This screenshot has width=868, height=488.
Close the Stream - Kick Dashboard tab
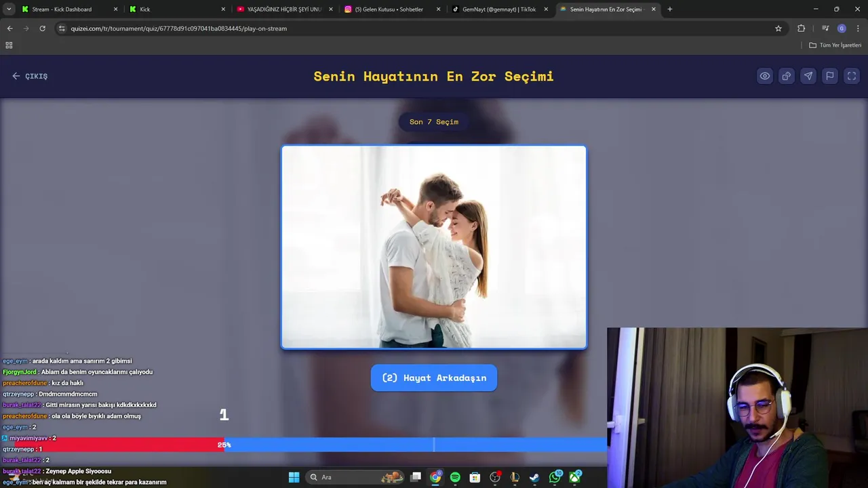pos(115,9)
